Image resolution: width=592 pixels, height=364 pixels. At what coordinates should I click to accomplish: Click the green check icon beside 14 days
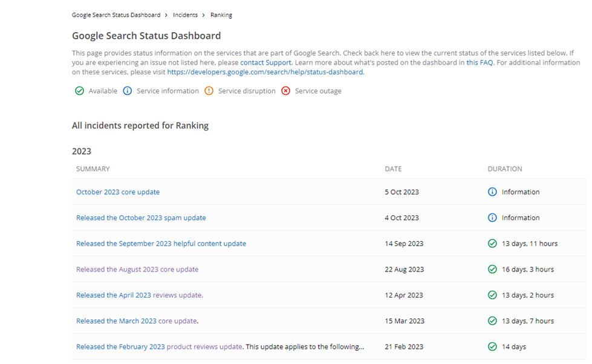click(x=492, y=346)
